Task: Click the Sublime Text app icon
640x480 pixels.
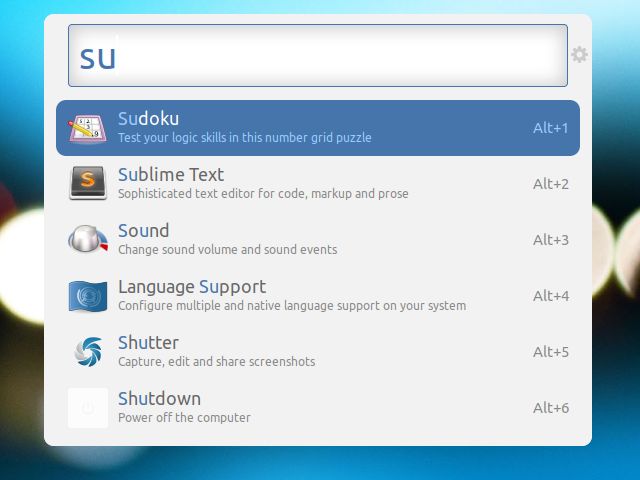Action: pyautogui.click(x=88, y=183)
